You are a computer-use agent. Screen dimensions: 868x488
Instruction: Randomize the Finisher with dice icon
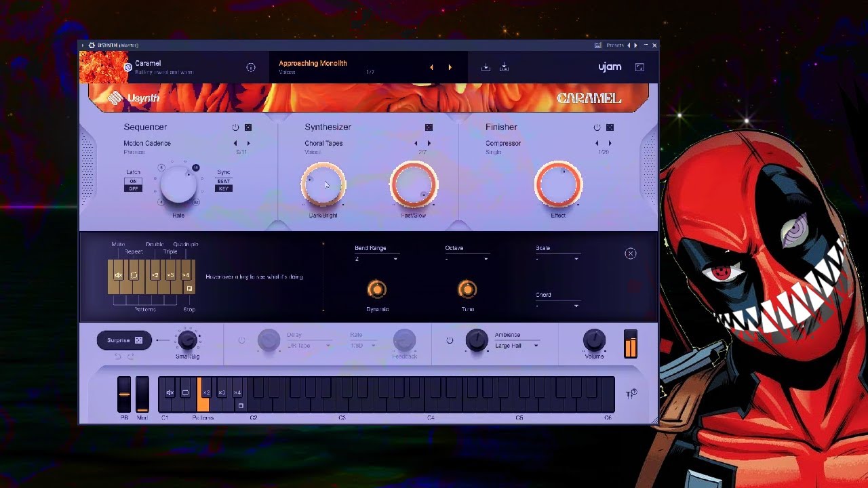coord(610,127)
